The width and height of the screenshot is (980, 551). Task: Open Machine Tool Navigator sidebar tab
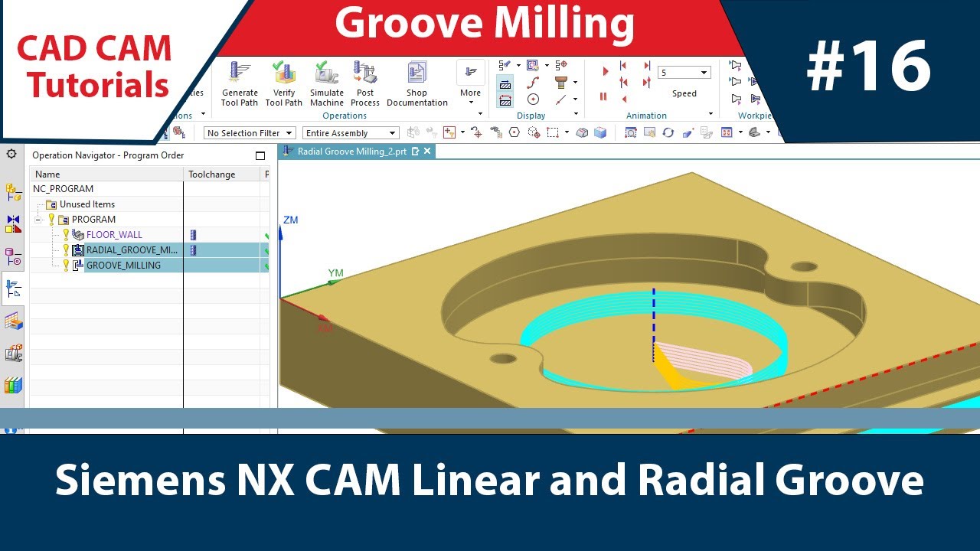point(13,353)
